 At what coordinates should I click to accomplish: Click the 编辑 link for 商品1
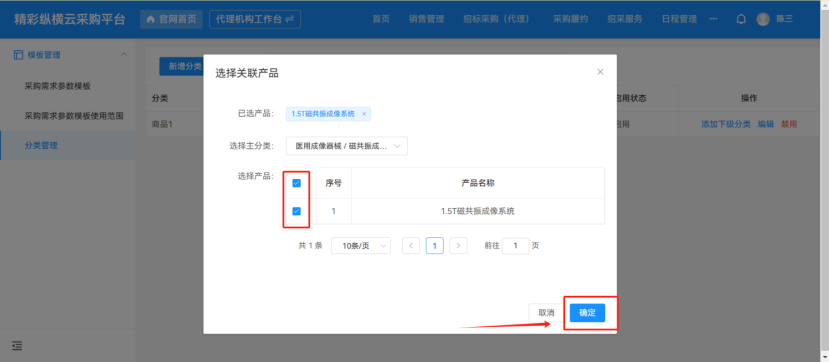click(x=766, y=124)
